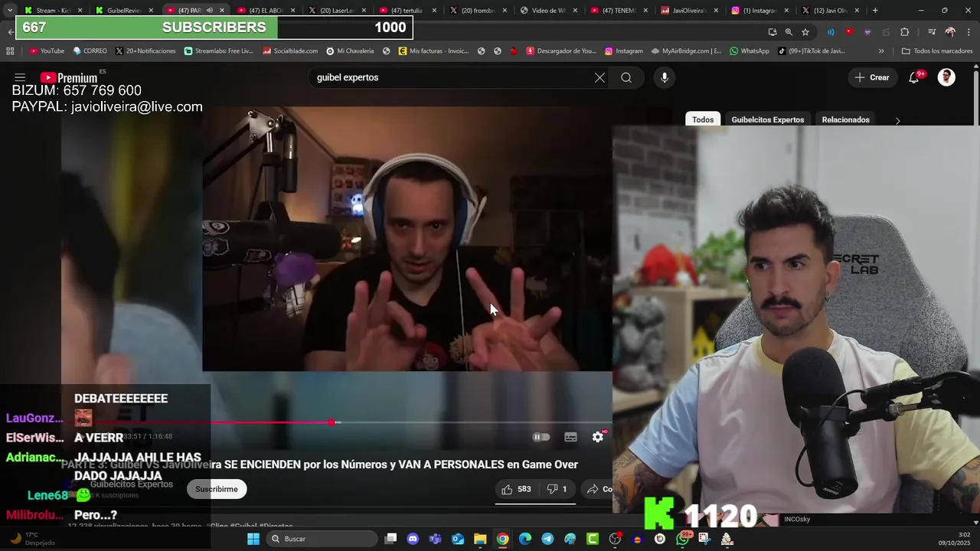Screen dimensions: 980x551
Task: Expand hidden bookmarks with the chevron
Action: tap(881, 51)
